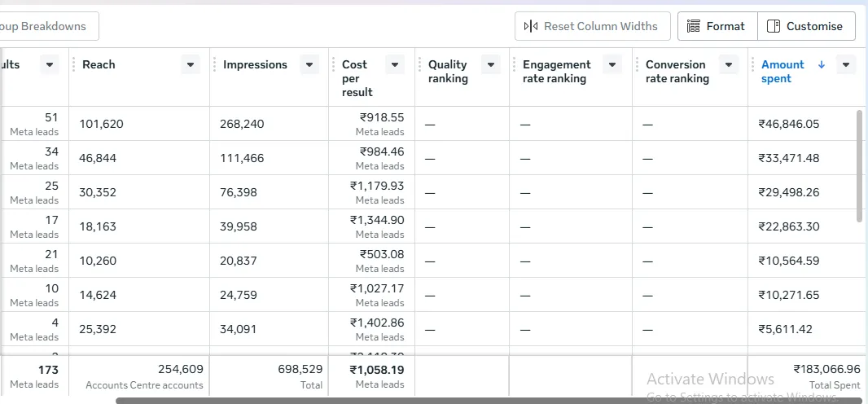Click the Engagement rate ranking header label
This screenshot has height=404, width=868.
pos(557,72)
